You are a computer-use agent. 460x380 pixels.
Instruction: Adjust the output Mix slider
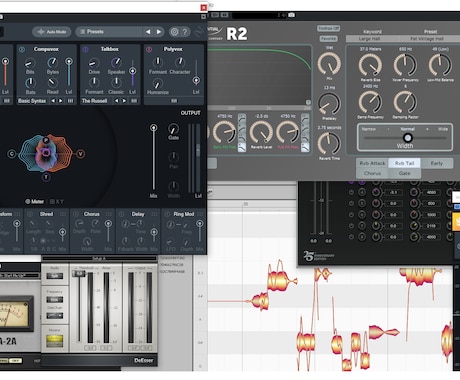[154, 128]
